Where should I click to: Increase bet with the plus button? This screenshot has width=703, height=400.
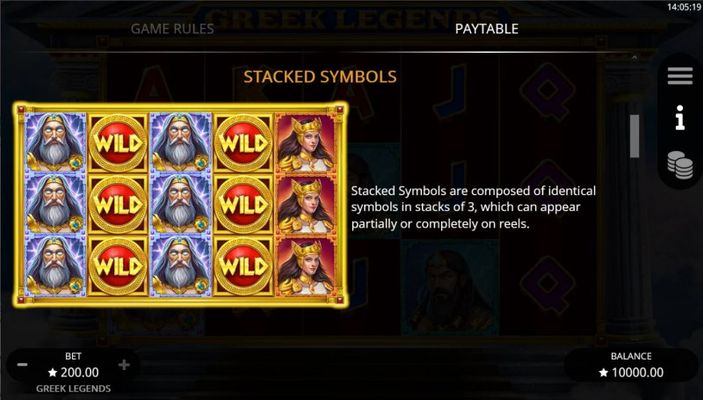(124, 365)
